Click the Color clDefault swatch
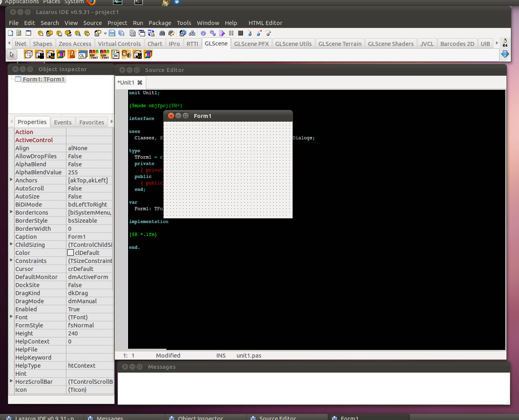This screenshot has width=519, height=420. tap(71, 253)
